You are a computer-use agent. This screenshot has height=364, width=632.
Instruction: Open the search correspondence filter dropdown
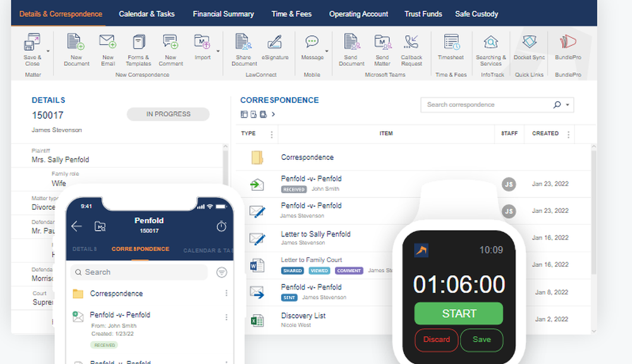(x=568, y=104)
